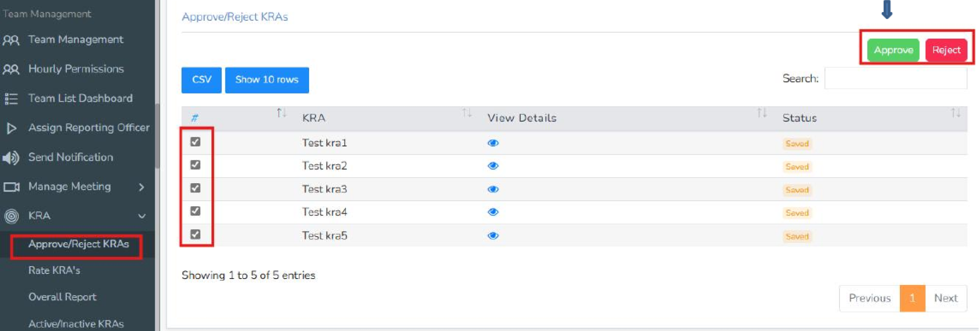The image size is (980, 331).
Task: Go to Previous page
Action: (x=869, y=298)
